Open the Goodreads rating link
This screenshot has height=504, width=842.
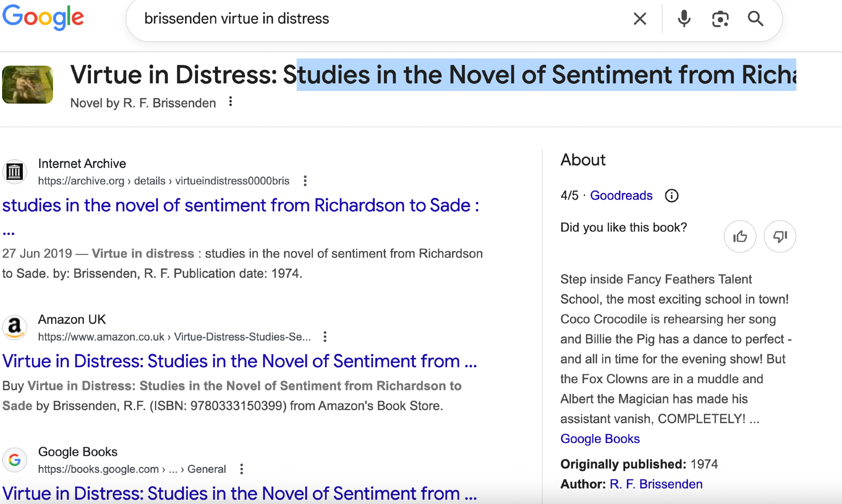621,196
